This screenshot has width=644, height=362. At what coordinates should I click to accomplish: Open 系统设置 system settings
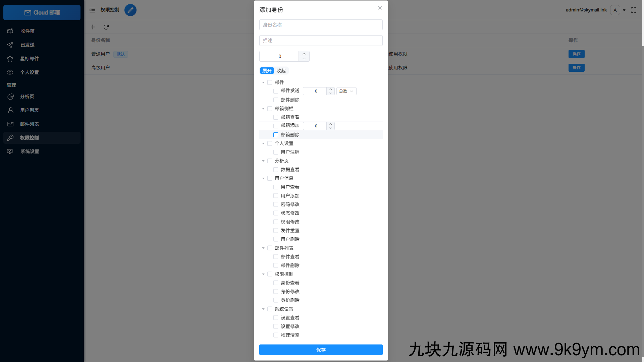tap(30, 151)
